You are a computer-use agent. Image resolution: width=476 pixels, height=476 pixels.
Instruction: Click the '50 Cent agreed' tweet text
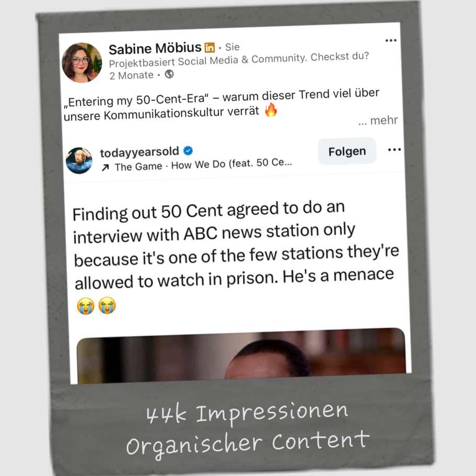tap(235, 245)
